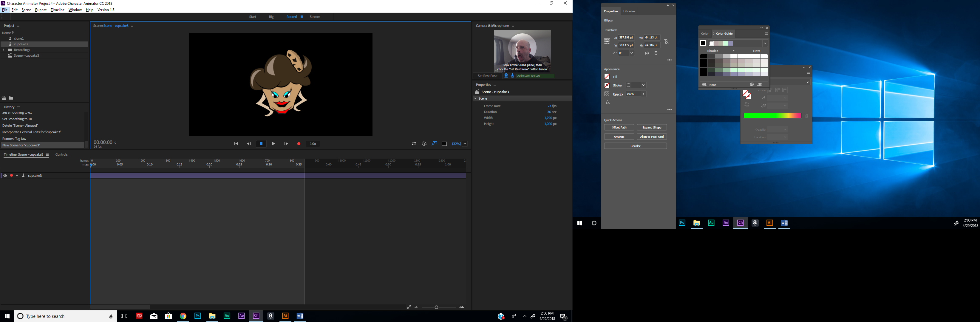Collapse the Scene section in Properties
The height and width of the screenshot is (322, 980).
click(x=475, y=98)
